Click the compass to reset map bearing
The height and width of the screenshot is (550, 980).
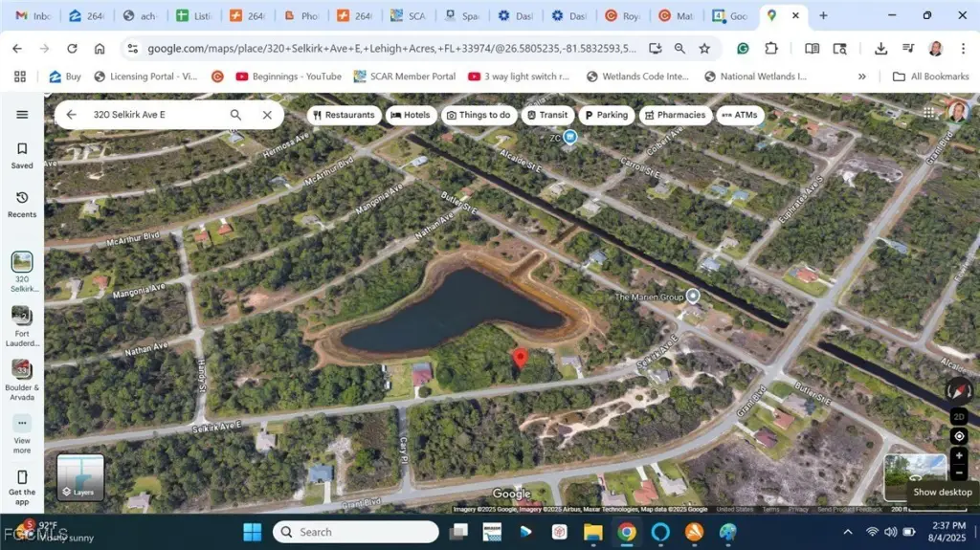point(959,390)
